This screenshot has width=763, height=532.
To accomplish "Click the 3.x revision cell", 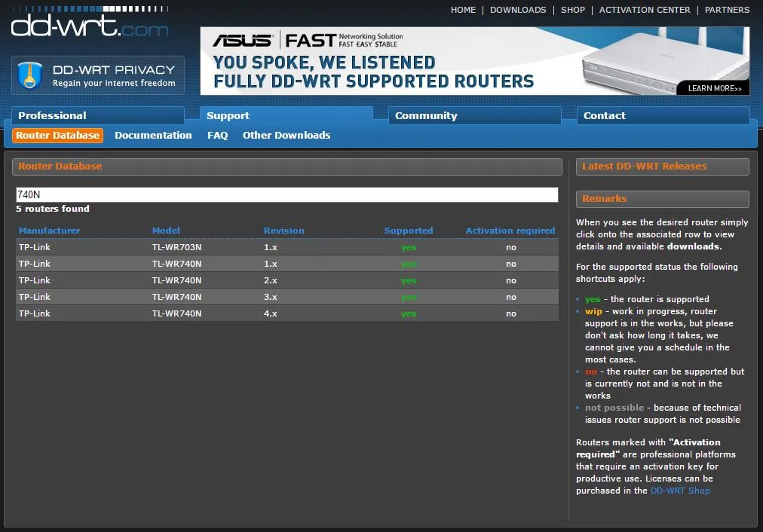I will click(x=271, y=297).
